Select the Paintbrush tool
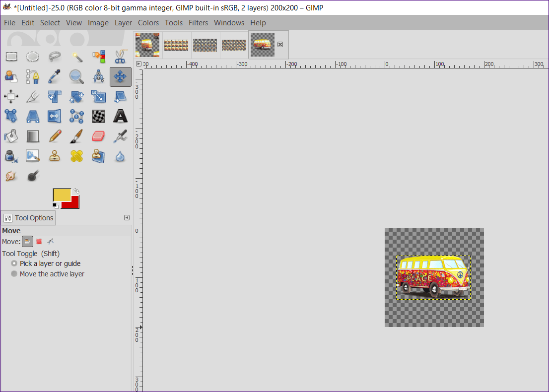Screen dimensions: 549x392 tap(76, 136)
